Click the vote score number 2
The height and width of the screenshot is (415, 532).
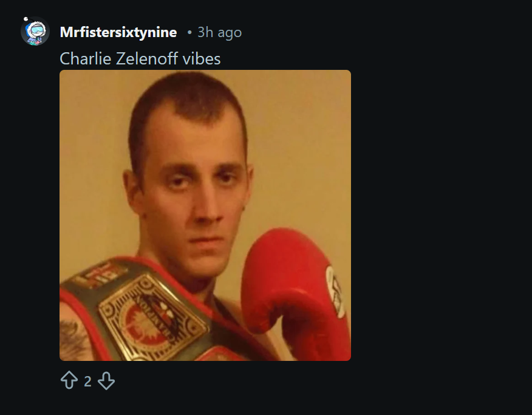[x=87, y=381]
